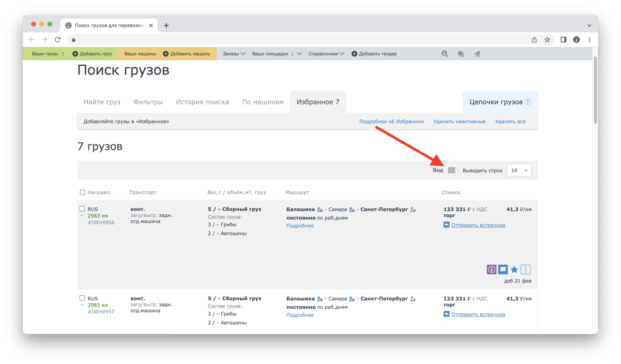Select the Избранное 7 tab
The image size is (621, 364).
coord(318,102)
